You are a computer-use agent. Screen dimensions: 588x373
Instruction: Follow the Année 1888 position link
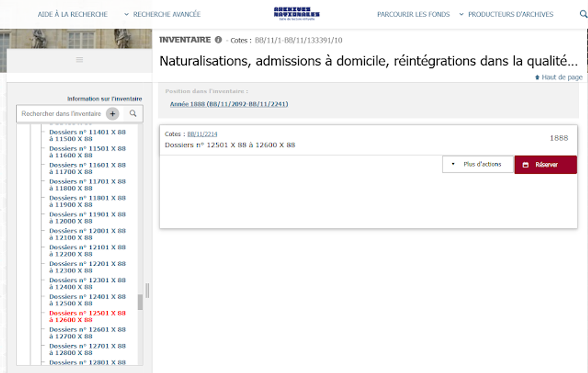pos(229,104)
